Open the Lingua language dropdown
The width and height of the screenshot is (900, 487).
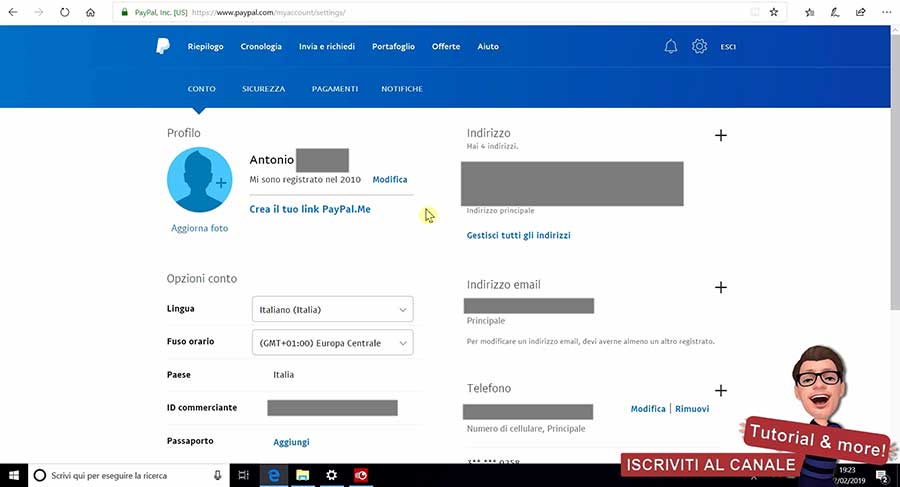(332, 309)
